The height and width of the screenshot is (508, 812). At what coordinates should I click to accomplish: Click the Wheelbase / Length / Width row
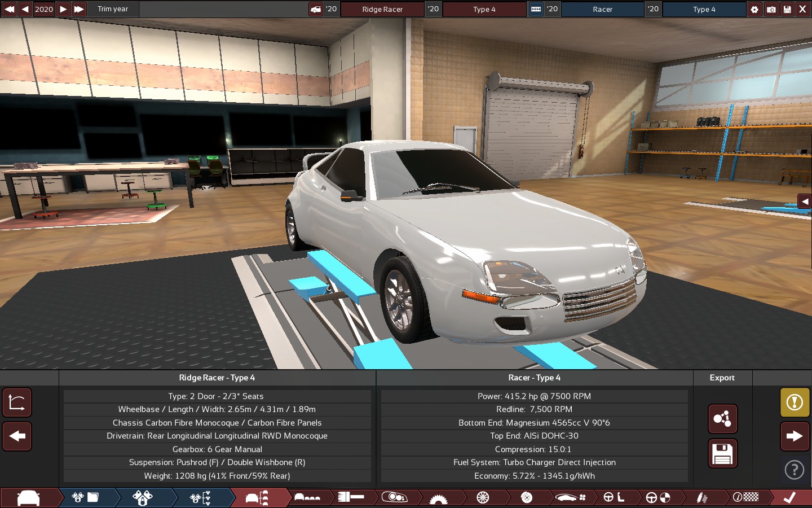217,409
